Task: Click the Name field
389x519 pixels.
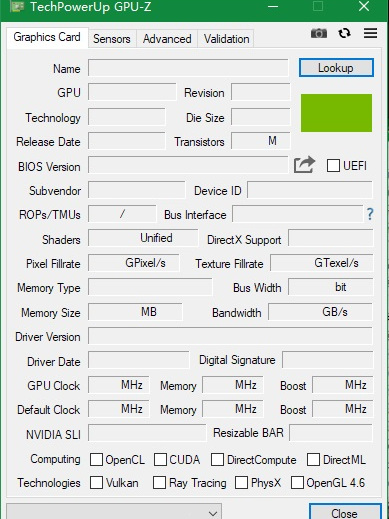Action: pos(188,68)
